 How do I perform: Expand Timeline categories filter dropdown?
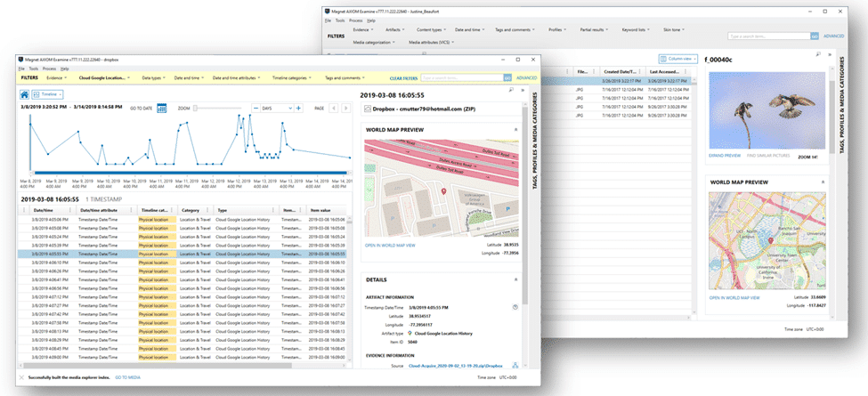coord(292,78)
